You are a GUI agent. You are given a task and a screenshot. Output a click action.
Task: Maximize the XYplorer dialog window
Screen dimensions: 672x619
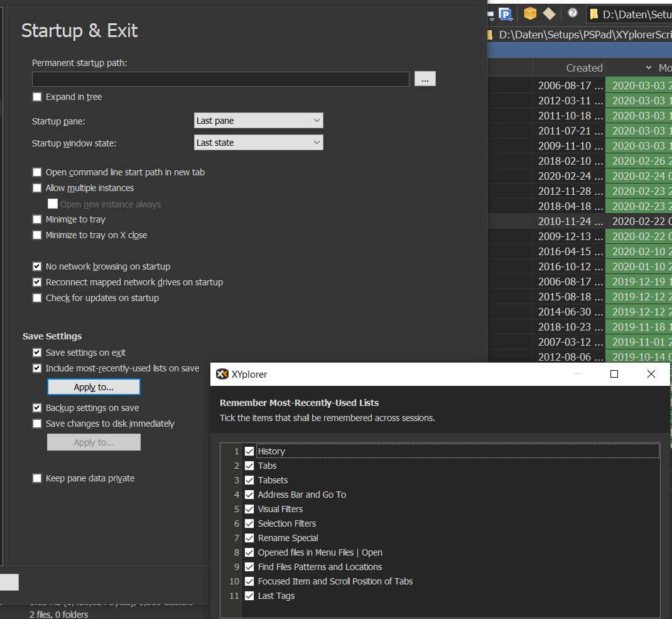[x=614, y=374]
